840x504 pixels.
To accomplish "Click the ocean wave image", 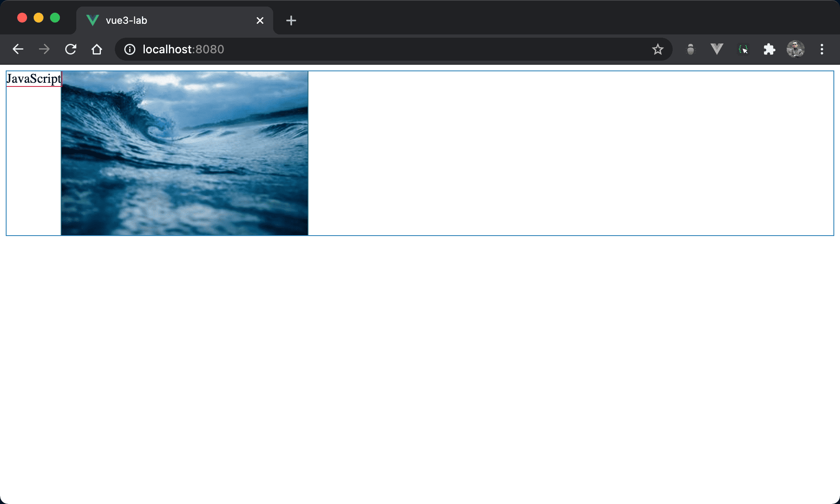I will tap(185, 153).
